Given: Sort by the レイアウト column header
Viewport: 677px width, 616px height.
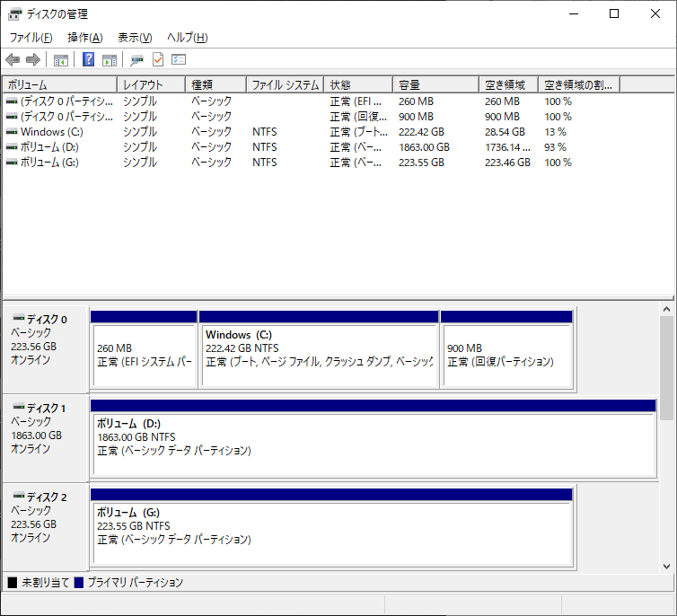Looking at the screenshot, I should 152,84.
